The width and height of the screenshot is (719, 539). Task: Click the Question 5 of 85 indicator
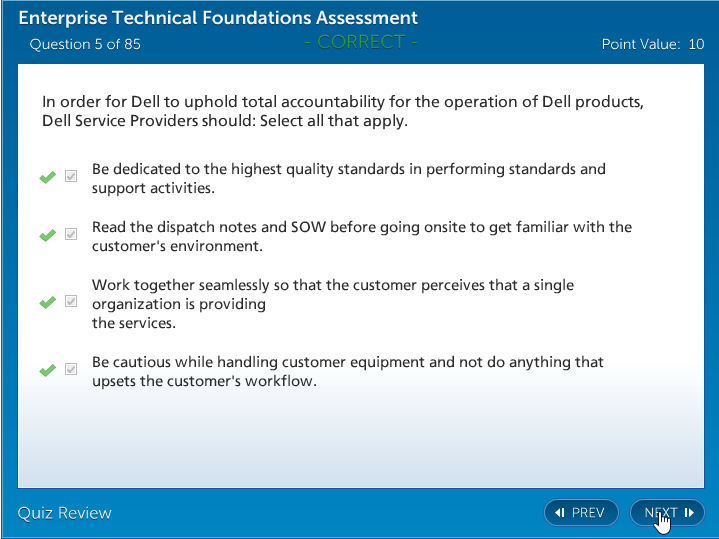point(85,44)
